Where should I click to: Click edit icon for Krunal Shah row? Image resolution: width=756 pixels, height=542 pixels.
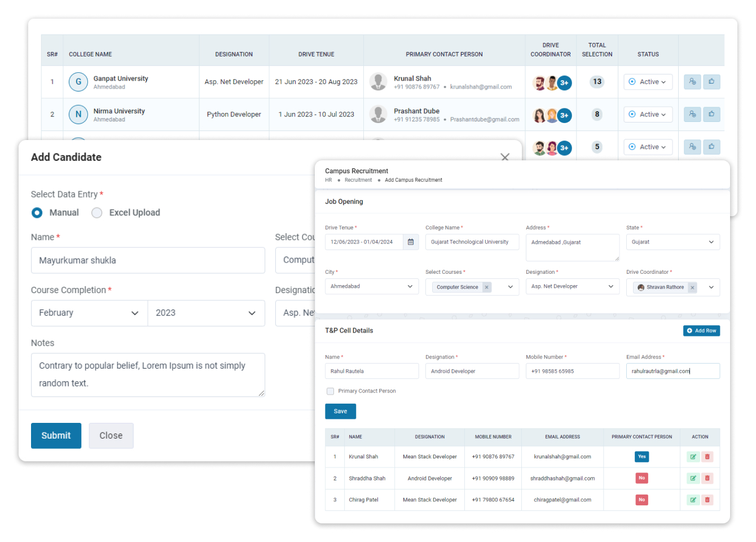(x=693, y=457)
